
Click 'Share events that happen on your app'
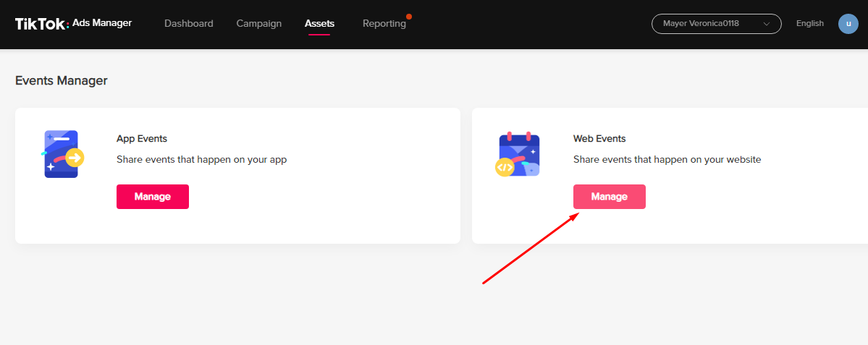pos(201,160)
